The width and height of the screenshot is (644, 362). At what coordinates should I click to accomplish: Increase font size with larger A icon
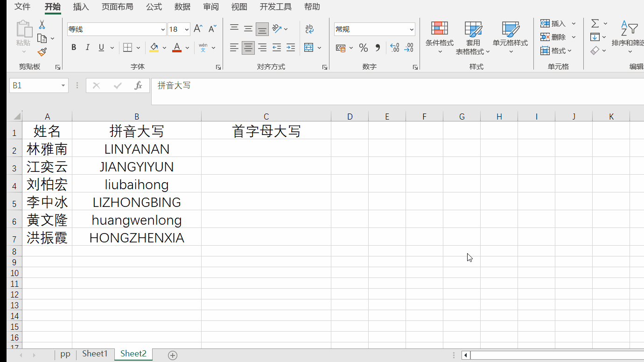198,29
